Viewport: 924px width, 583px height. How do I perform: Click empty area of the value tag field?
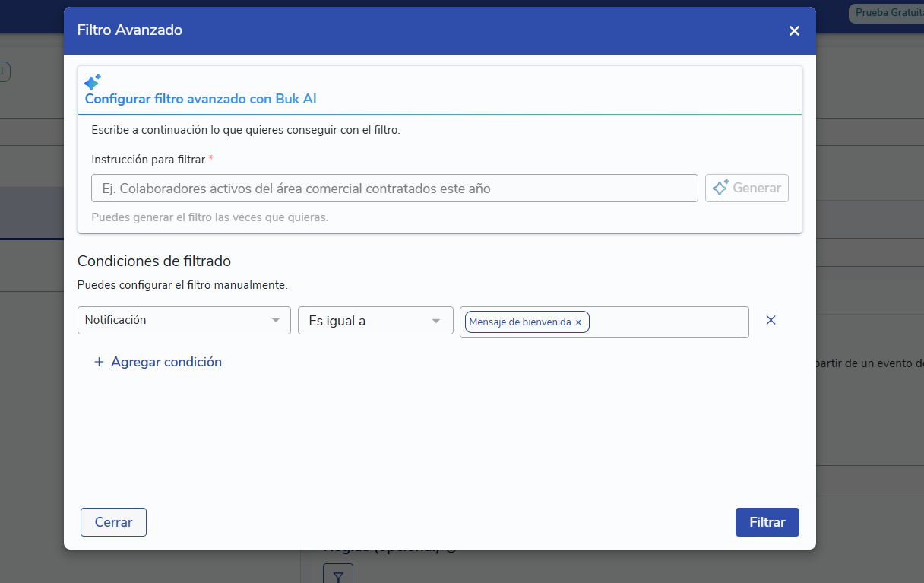pyautogui.click(x=669, y=322)
